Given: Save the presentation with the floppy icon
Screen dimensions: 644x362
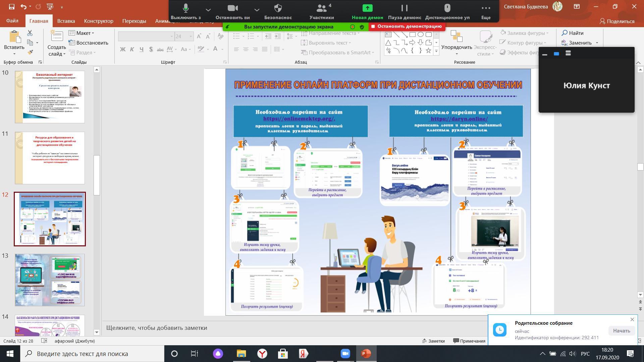Looking at the screenshot, I should click(12, 7).
